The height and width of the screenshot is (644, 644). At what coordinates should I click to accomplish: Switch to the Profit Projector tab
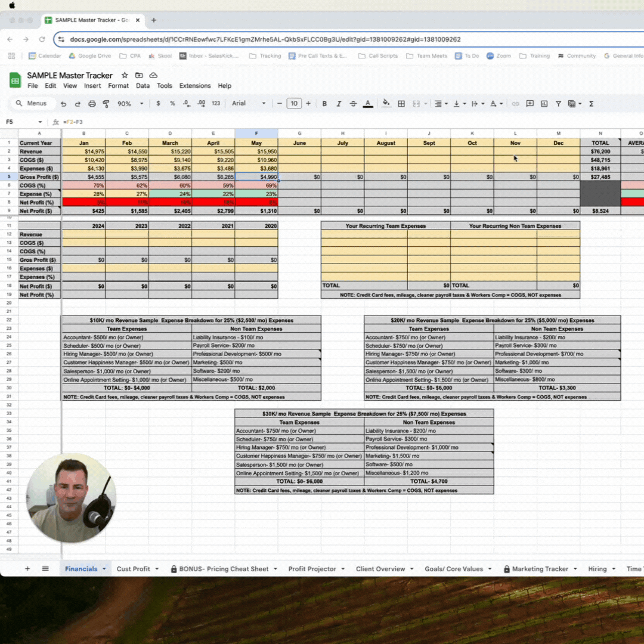(x=312, y=569)
